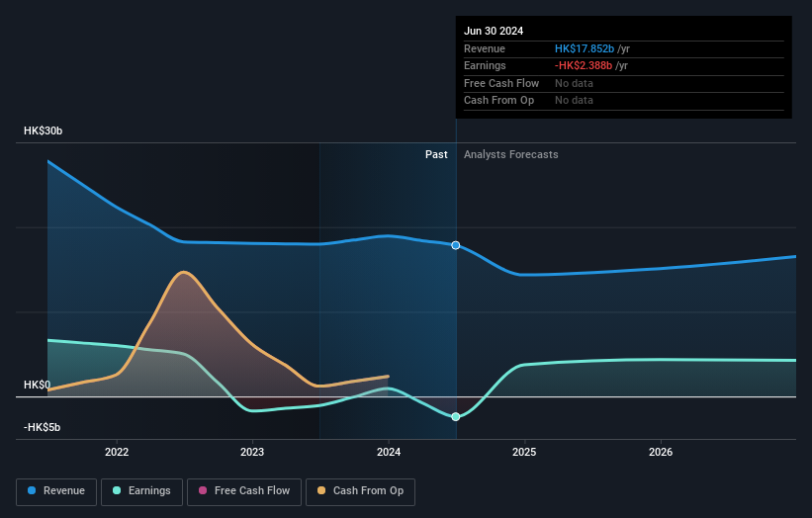Toggle the Revenue legend series

click(56, 491)
